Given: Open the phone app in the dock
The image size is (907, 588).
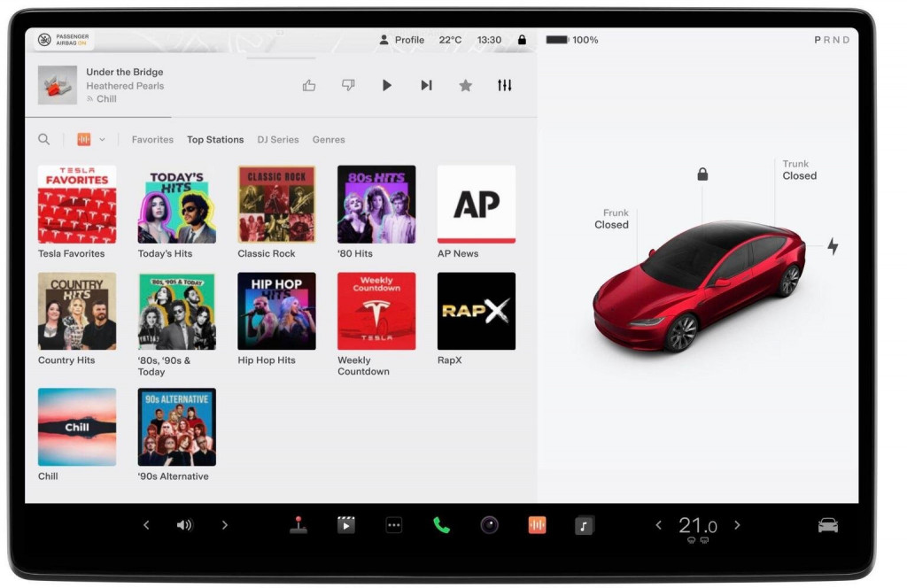Looking at the screenshot, I should pos(441,525).
